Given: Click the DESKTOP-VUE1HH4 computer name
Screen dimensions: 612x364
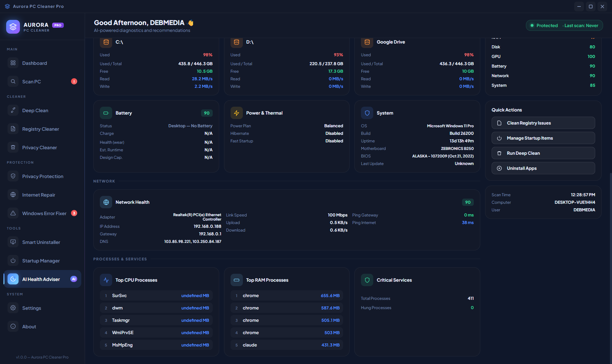Looking at the screenshot, I should pyautogui.click(x=575, y=202).
